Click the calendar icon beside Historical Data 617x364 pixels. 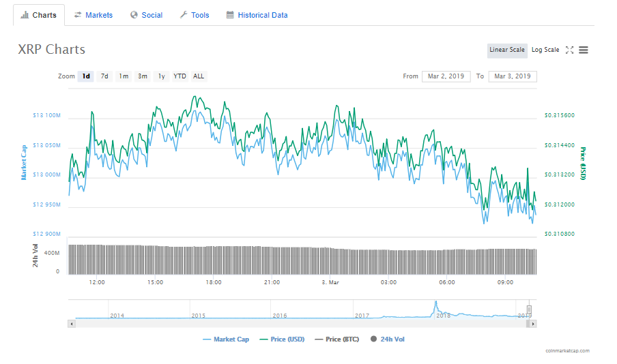pyautogui.click(x=230, y=14)
